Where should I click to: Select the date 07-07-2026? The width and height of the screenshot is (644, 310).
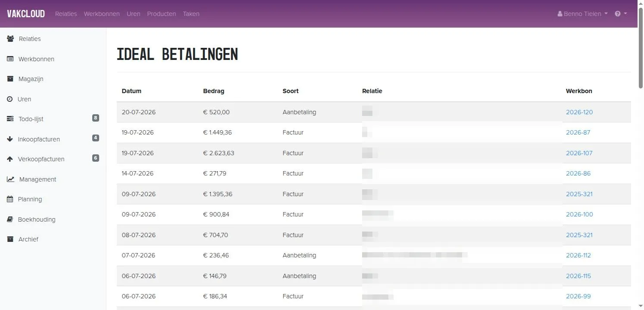[x=138, y=255]
